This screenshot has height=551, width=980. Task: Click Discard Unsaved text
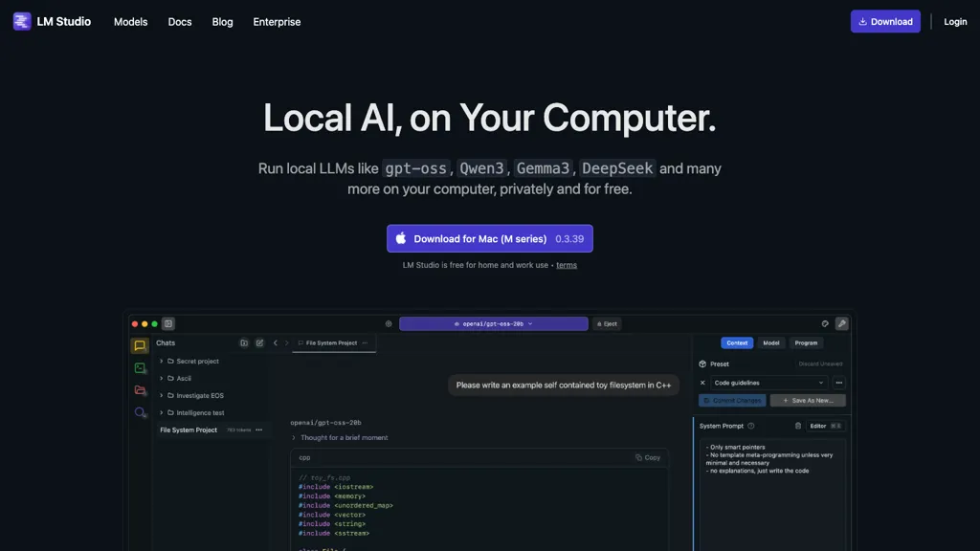click(x=820, y=364)
